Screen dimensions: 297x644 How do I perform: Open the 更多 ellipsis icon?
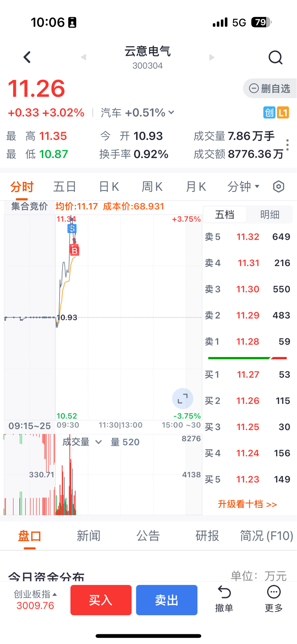click(274, 592)
